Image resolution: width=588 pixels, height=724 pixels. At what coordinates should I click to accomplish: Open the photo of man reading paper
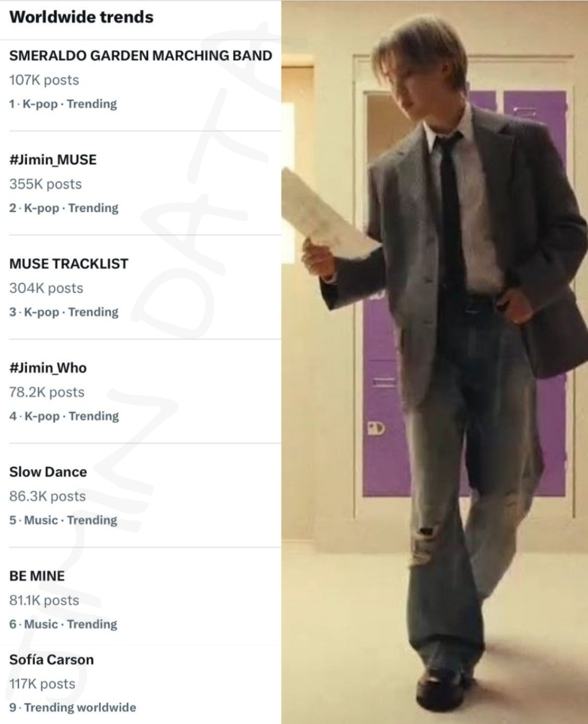click(434, 362)
